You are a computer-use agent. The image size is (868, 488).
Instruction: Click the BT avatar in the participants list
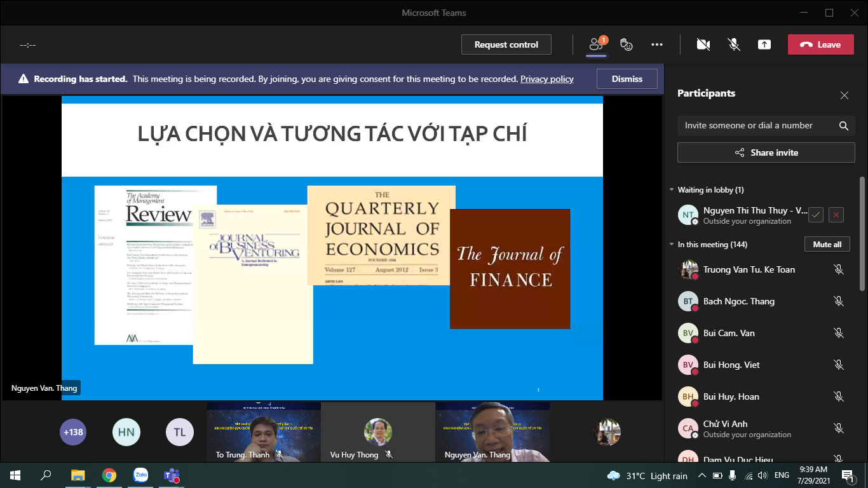click(688, 301)
